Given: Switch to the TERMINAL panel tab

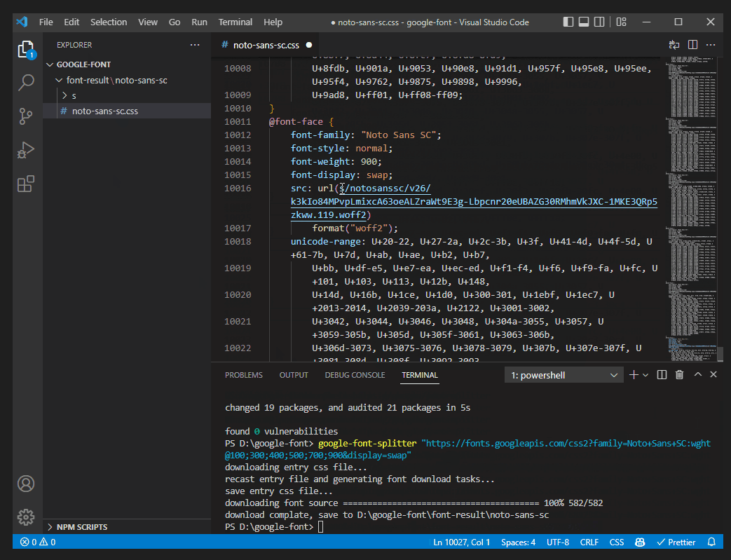Looking at the screenshot, I should [420, 375].
